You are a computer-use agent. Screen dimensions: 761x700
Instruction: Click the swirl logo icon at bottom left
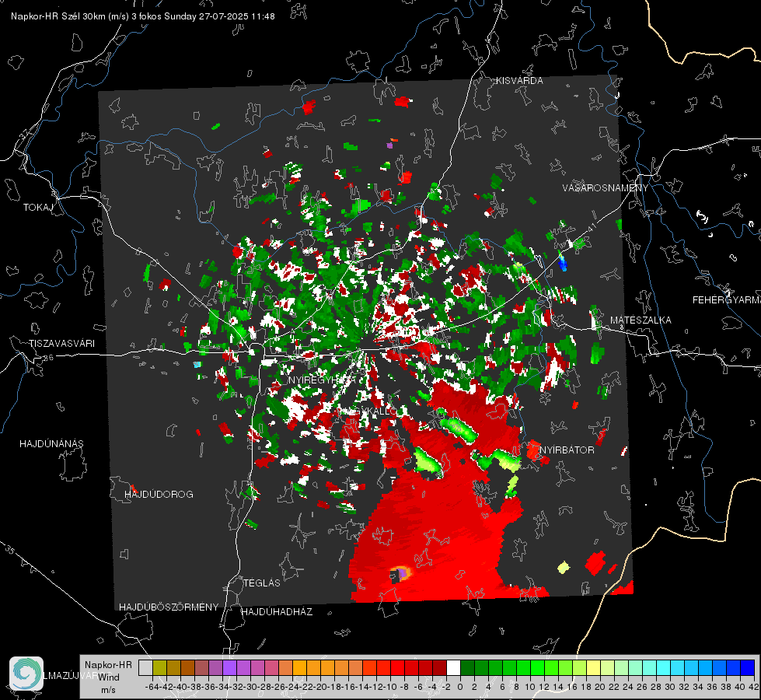(x=26, y=674)
